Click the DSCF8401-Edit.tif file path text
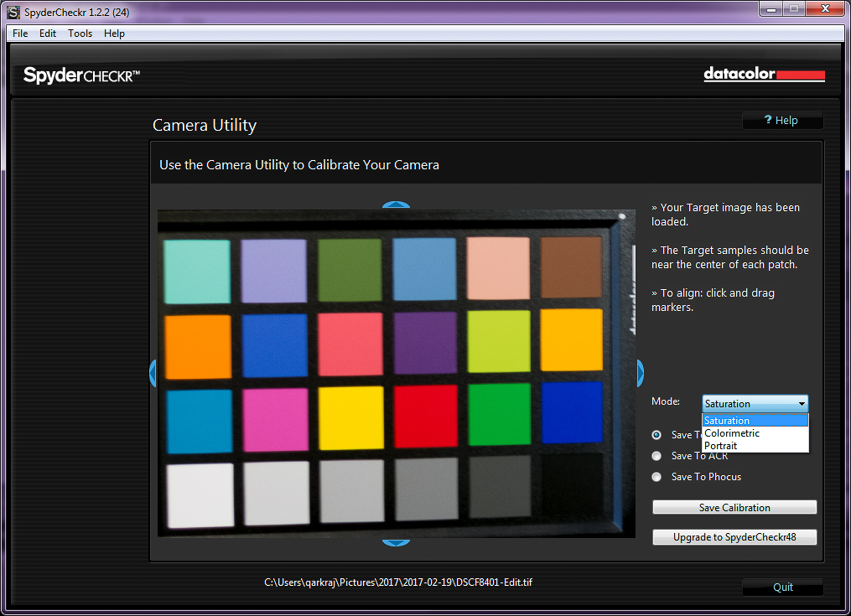 coord(398,582)
